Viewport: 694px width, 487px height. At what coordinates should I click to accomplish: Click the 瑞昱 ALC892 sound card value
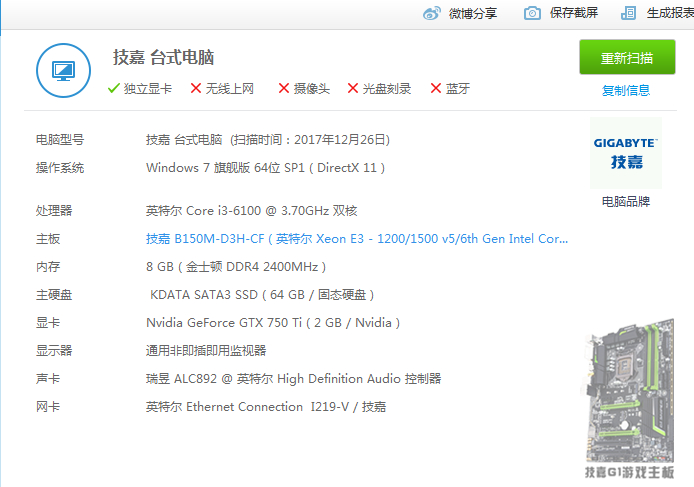pyautogui.click(x=293, y=379)
